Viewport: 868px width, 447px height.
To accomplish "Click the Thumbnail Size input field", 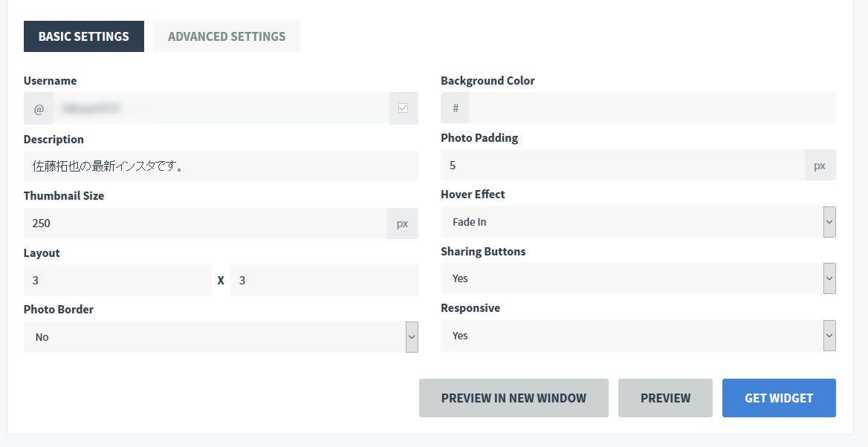I will click(x=205, y=223).
